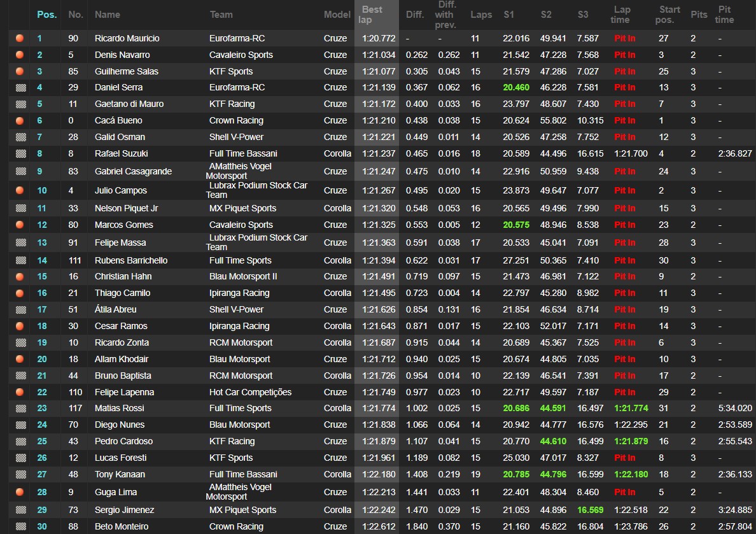Click the S3 sector column header
Image resolution: width=756 pixels, height=534 pixels.
click(x=583, y=15)
